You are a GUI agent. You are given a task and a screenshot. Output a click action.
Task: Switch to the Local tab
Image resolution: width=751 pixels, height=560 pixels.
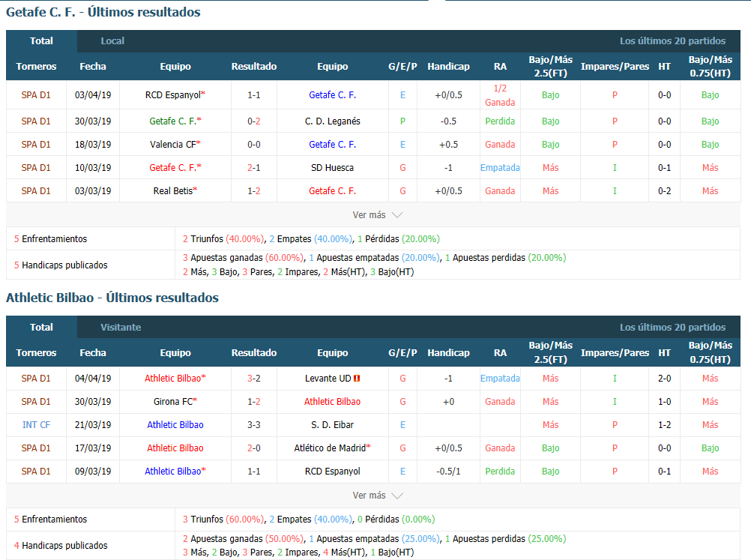tap(112, 40)
